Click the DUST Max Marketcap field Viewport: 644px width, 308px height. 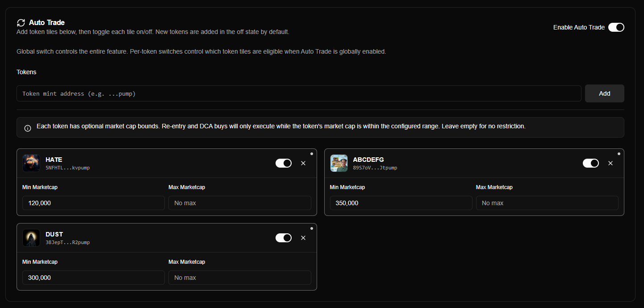pos(239,278)
